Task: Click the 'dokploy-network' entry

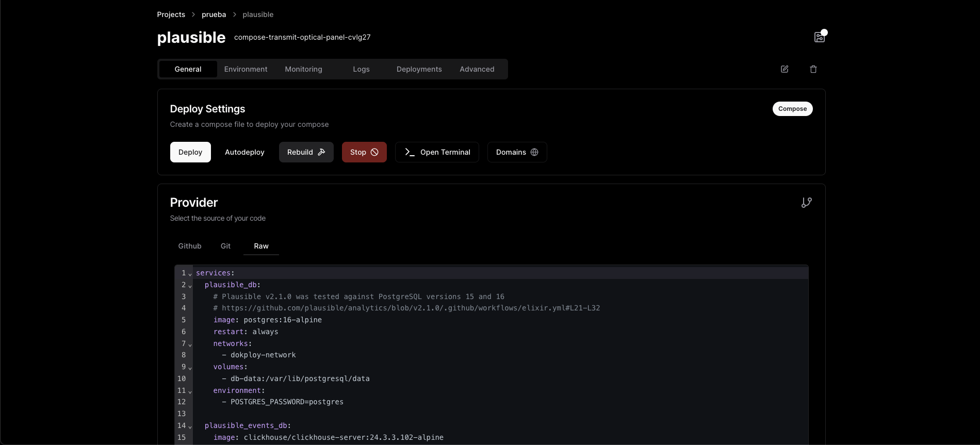Action: 263,355
